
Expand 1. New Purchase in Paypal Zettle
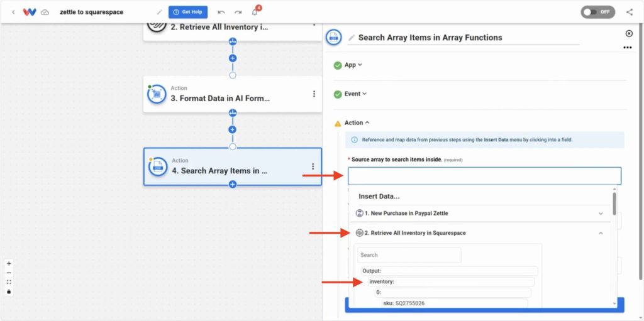pos(480,214)
